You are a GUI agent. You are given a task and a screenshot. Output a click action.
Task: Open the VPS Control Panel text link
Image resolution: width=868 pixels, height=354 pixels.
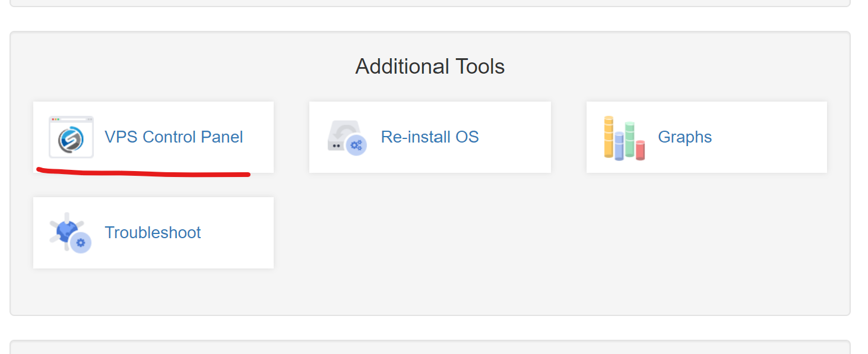point(173,137)
